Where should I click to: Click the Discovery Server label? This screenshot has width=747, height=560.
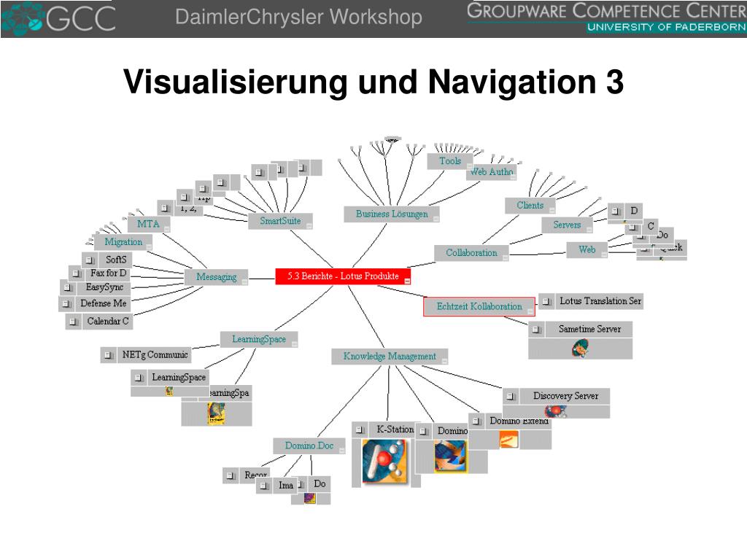point(565,396)
